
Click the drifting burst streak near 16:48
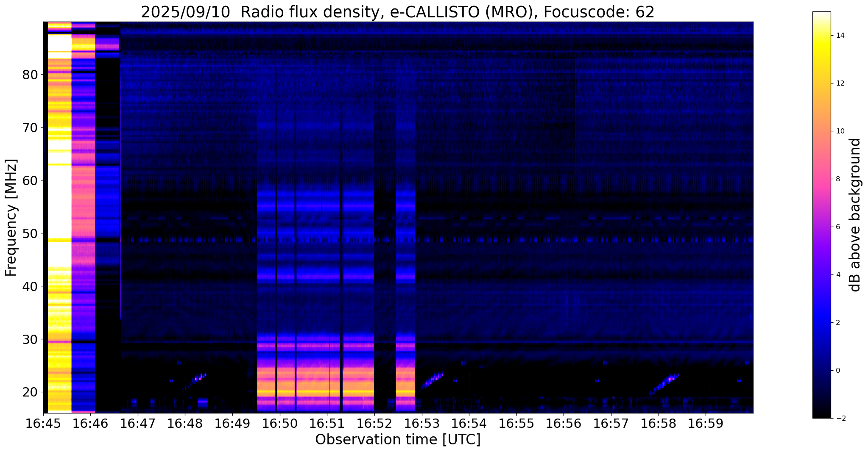tap(195, 381)
